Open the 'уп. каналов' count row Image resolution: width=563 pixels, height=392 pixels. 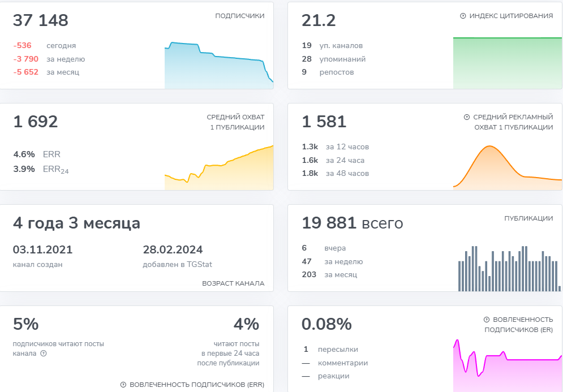[x=332, y=46]
